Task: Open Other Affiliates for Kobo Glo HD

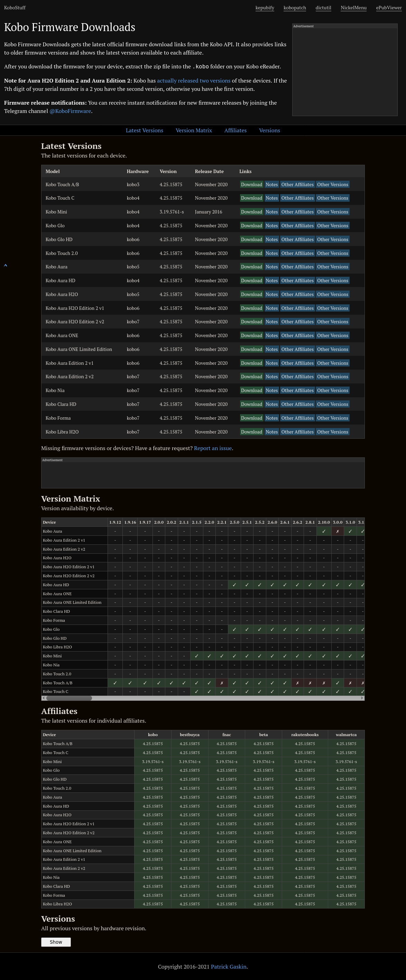Action: tap(297, 239)
